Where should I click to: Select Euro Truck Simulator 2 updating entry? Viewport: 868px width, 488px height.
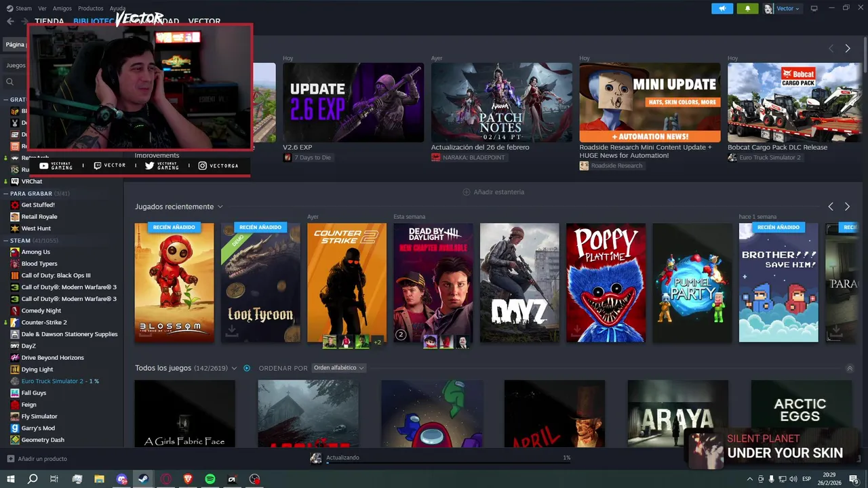pos(60,381)
